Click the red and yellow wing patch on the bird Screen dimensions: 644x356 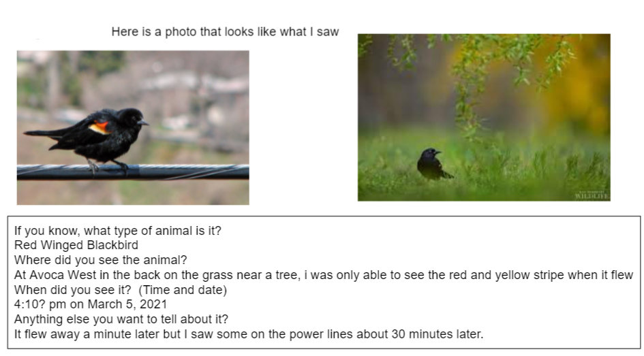[99, 127]
